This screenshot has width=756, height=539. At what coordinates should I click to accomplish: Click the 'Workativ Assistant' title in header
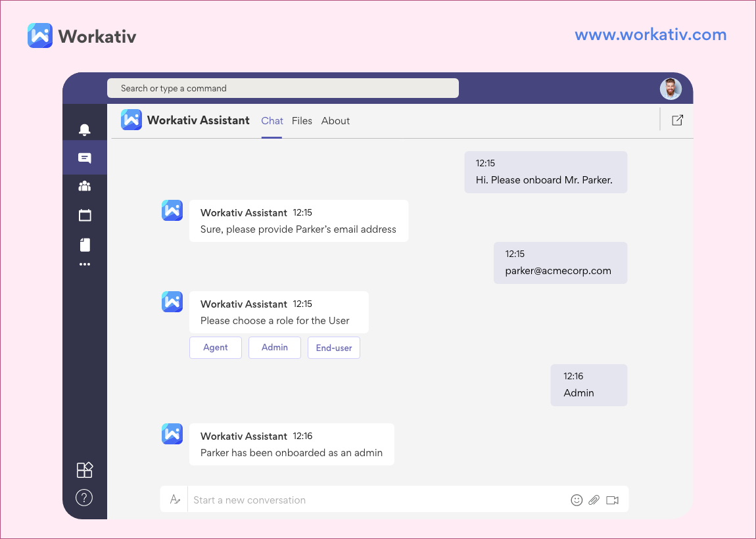pos(198,120)
